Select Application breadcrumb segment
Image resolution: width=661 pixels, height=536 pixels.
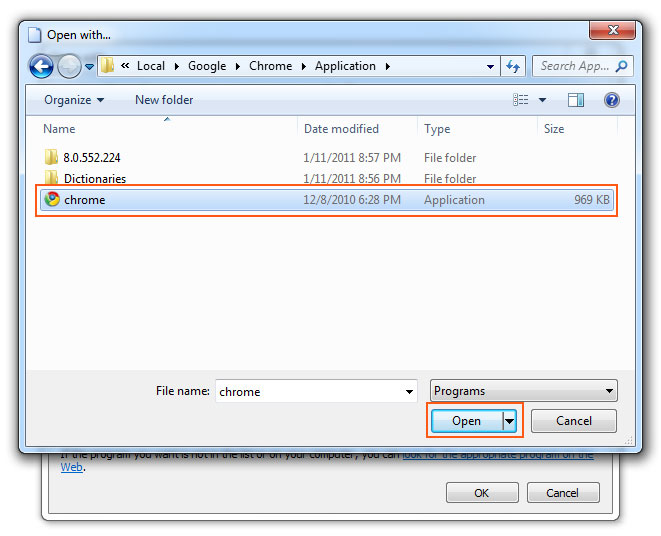[x=345, y=66]
